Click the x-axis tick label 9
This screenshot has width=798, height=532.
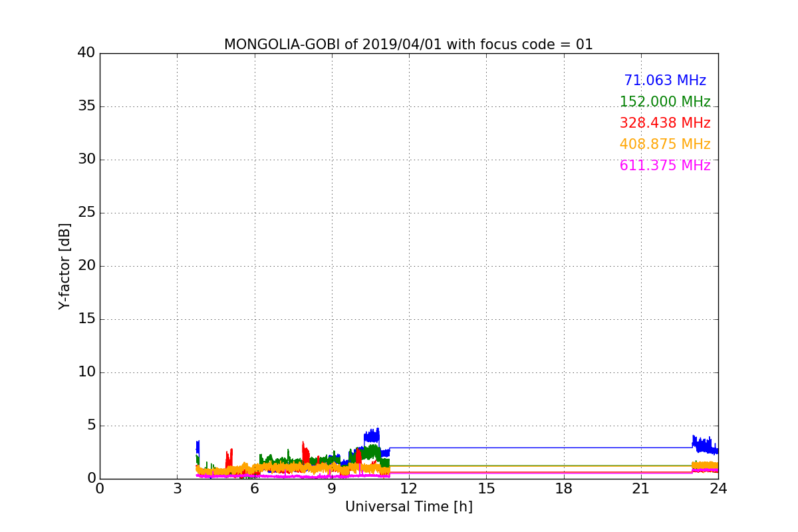click(x=332, y=489)
